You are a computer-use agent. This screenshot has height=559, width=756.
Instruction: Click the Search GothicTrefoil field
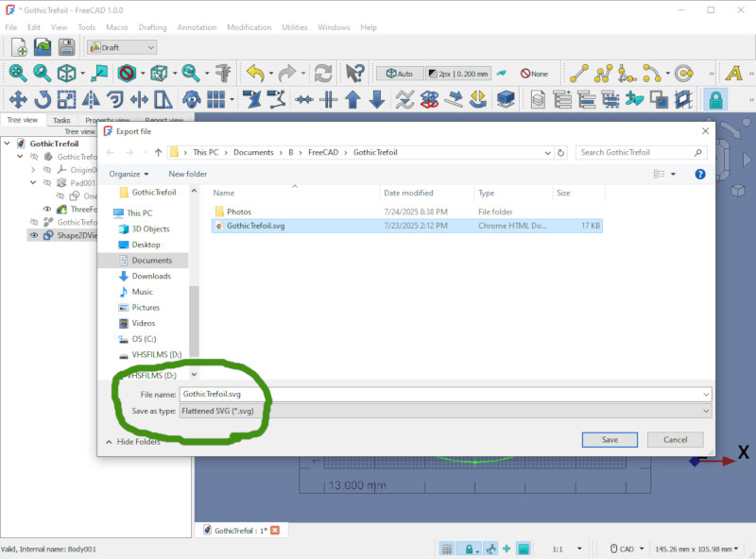click(642, 153)
